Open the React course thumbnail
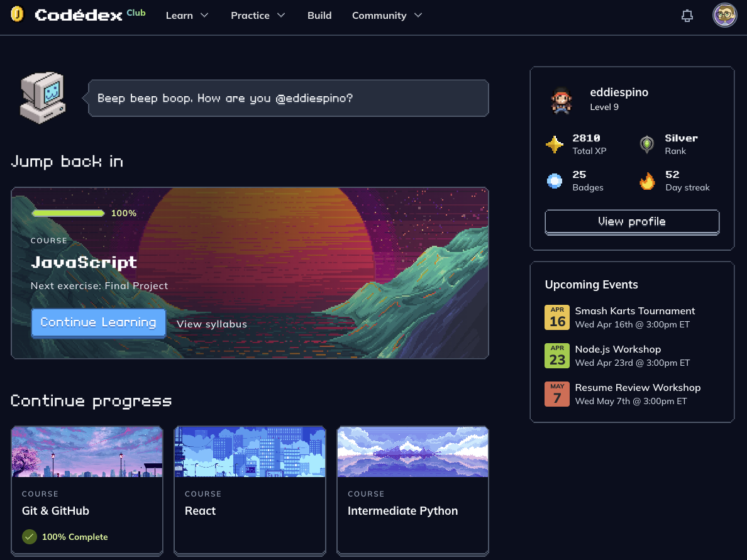Image resolution: width=747 pixels, height=560 pixels. 250,452
